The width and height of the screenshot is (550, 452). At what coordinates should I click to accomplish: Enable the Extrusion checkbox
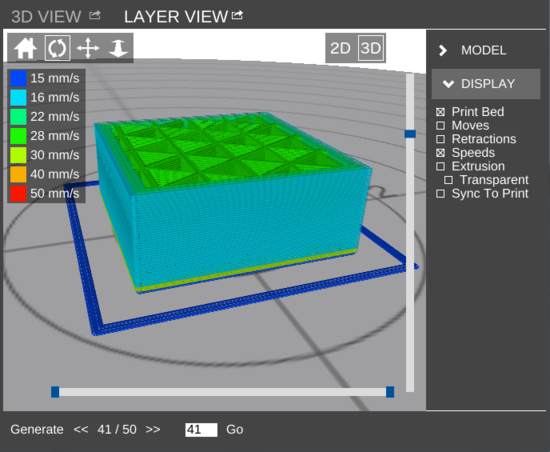click(x=441, y=166)
